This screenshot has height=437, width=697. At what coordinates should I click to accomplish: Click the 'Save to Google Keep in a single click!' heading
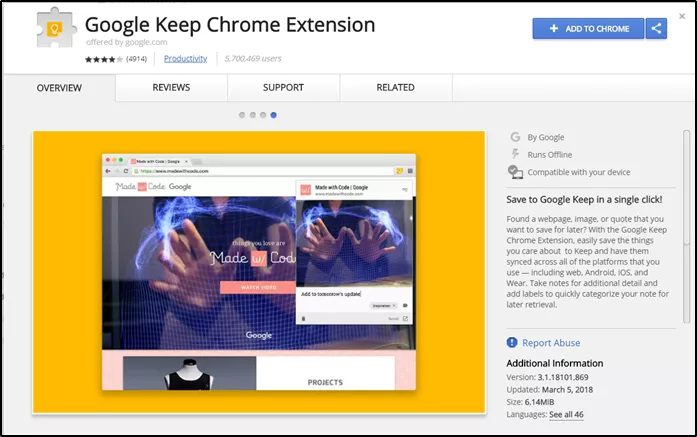coord(584,200)
